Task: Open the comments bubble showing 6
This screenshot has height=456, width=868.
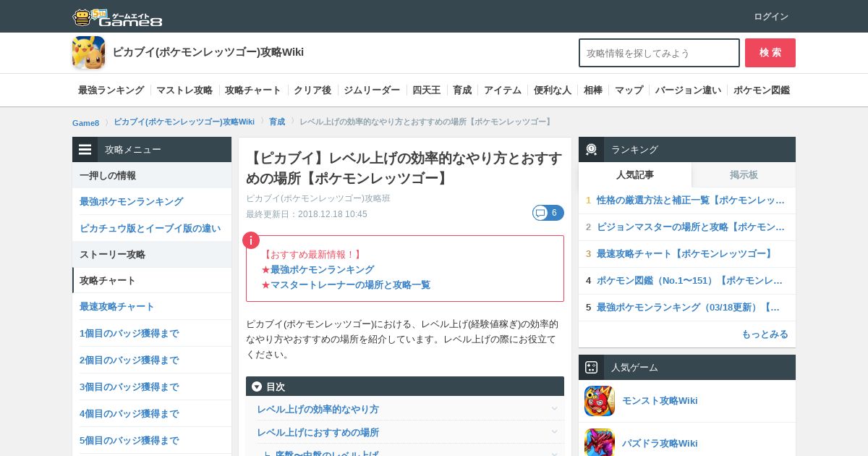Action: [548, 213]
